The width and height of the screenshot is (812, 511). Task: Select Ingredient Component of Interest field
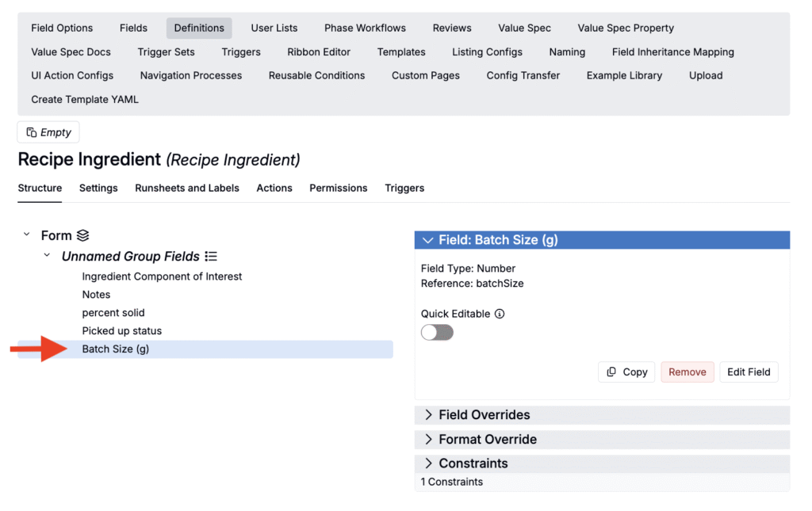pyautogui.click(x=162, y=276)
